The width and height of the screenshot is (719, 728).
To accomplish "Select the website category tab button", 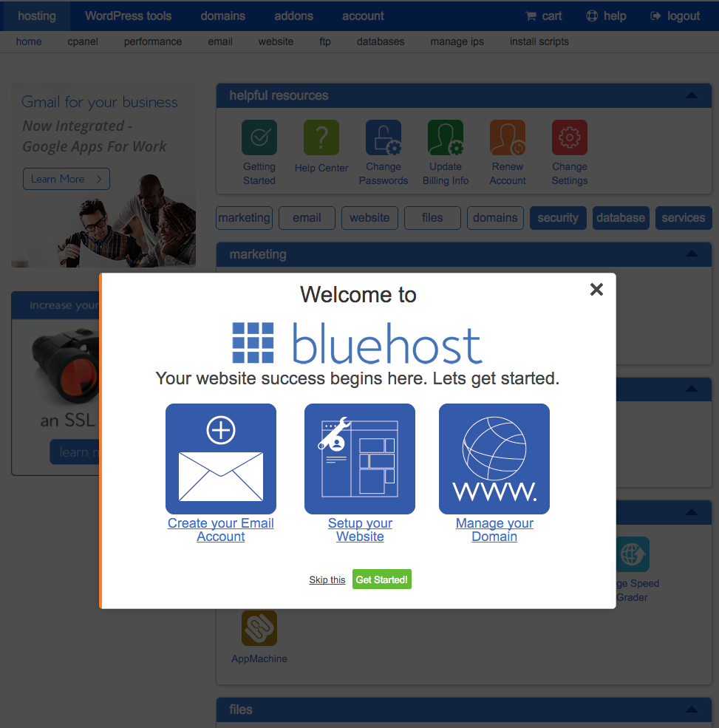I will pos(369,218).
